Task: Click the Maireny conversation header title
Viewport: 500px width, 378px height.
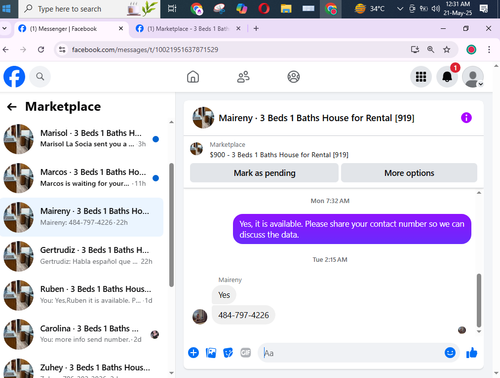Action: [x=316, y=118]
